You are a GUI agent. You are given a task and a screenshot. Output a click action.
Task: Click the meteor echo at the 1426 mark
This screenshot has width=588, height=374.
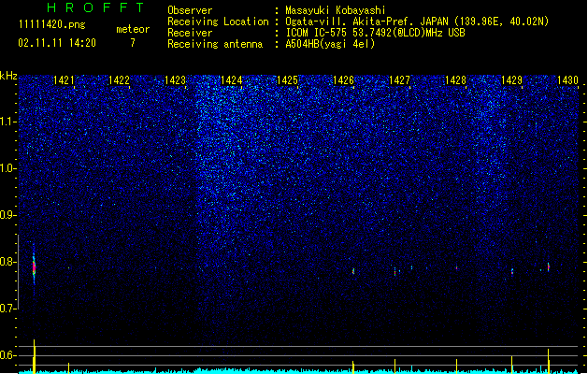[353, 271]
